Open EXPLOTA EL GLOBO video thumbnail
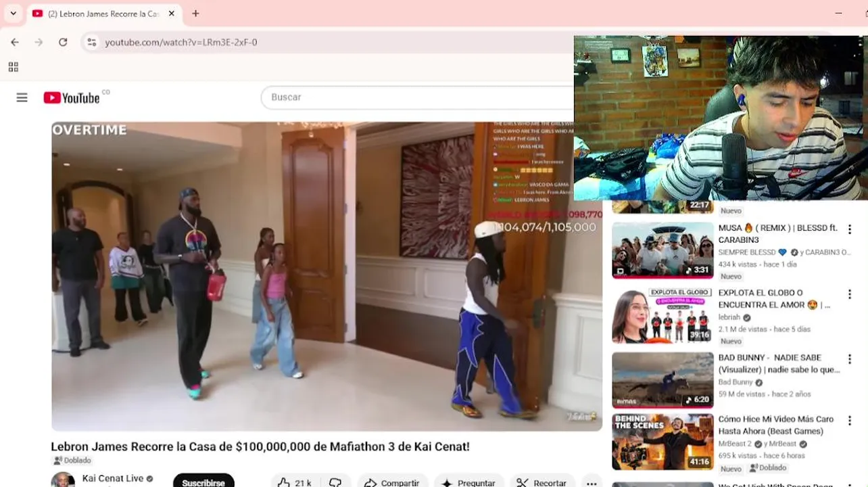 662,315
